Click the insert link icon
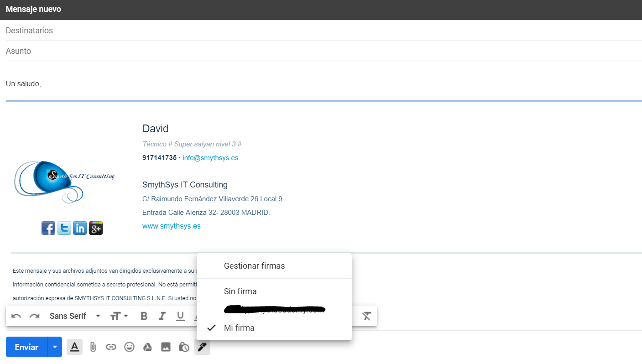The width and height of the screenshot is (642, 364). click(111, 347)
